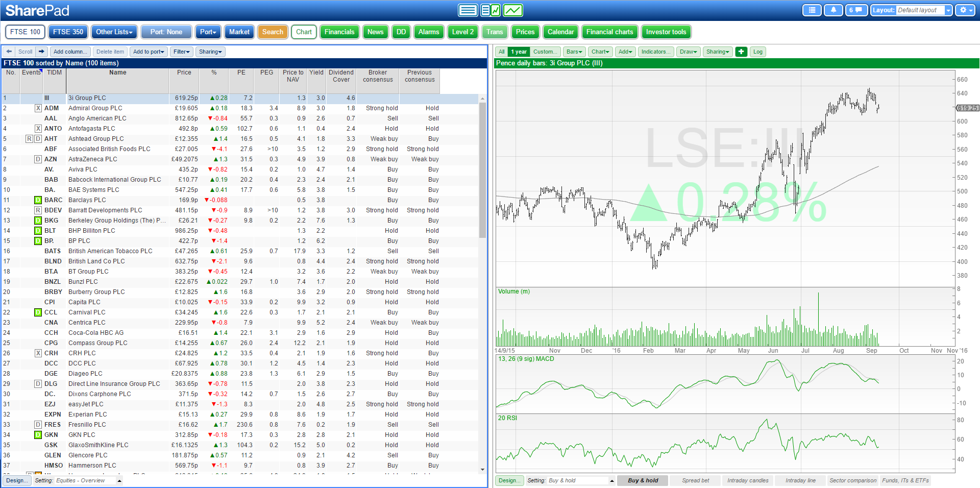Open chat messages showing 6
This screenshot has width=980, height=488.
point(856,10)
